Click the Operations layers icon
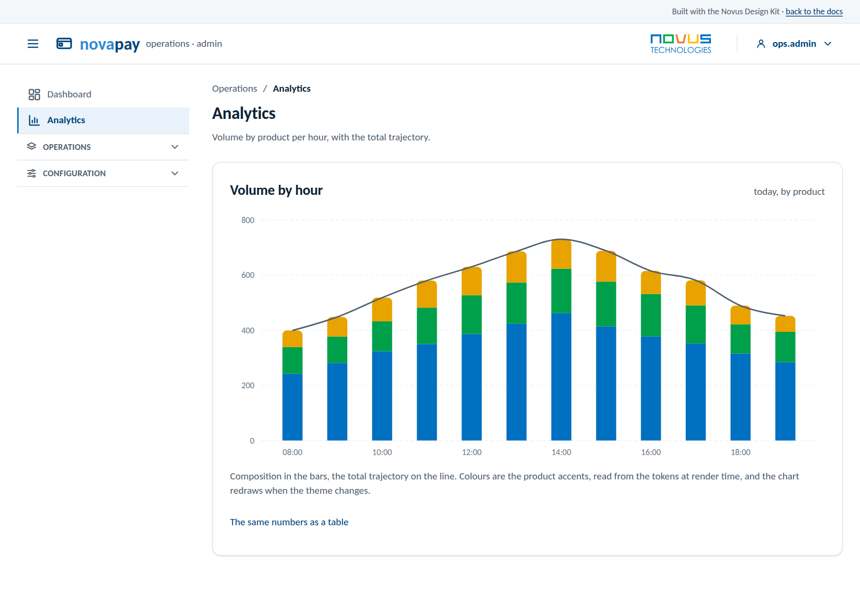Image resolution: width=860 pixels, height=616 pixels. (32, 147)
